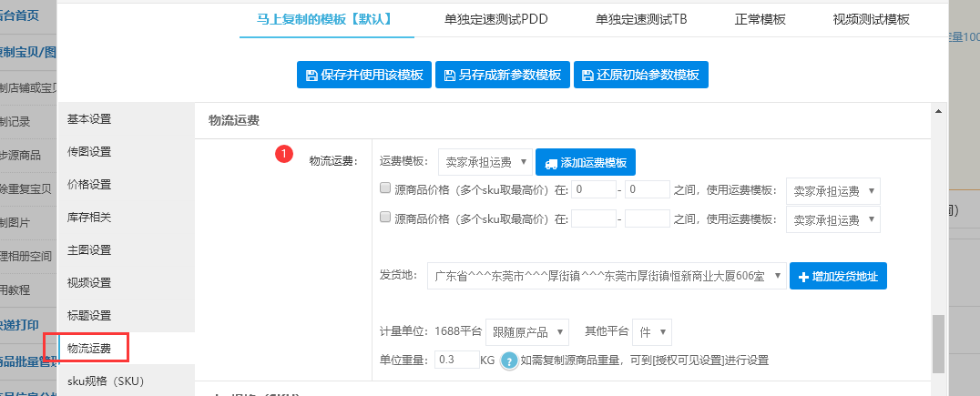Open the 单位重量 help question-mark icon
Viewport: 980px width, 396px height.
pyautogui.click(x=509, y=361)
